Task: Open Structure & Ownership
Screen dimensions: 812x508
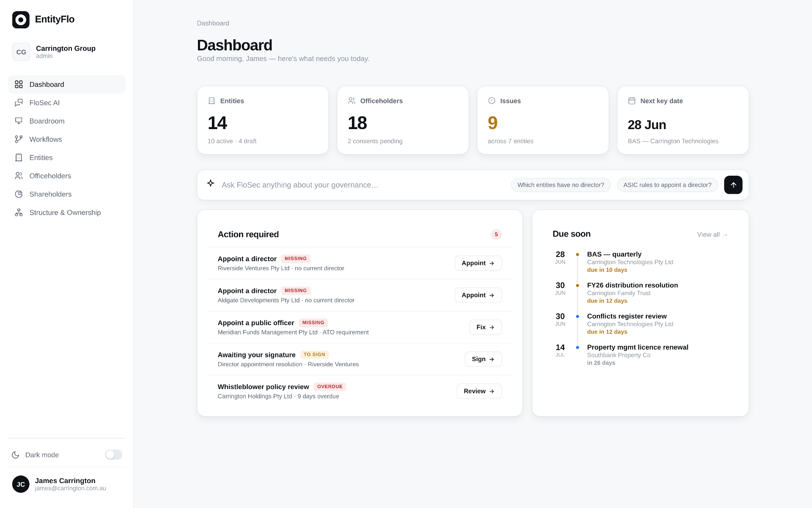Action: [67, 213]
